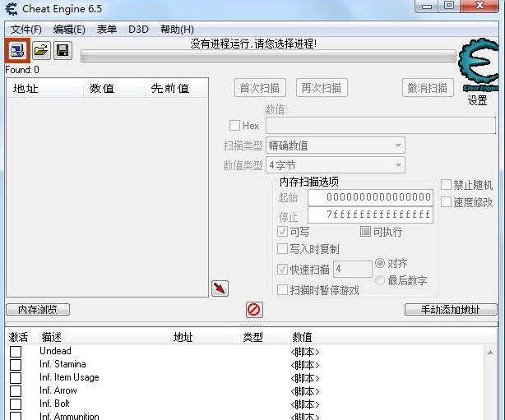Open D3D menu
Screen dimensions: 505x420
coord(138,30)
